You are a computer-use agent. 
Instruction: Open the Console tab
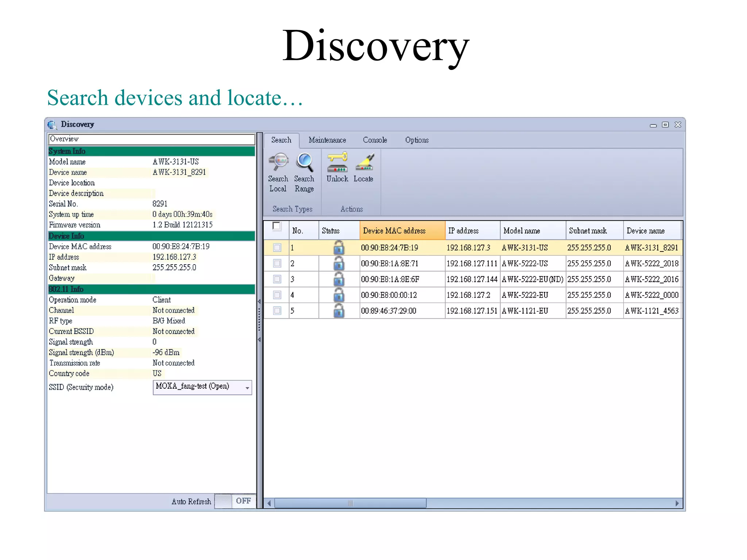[375, 140]
